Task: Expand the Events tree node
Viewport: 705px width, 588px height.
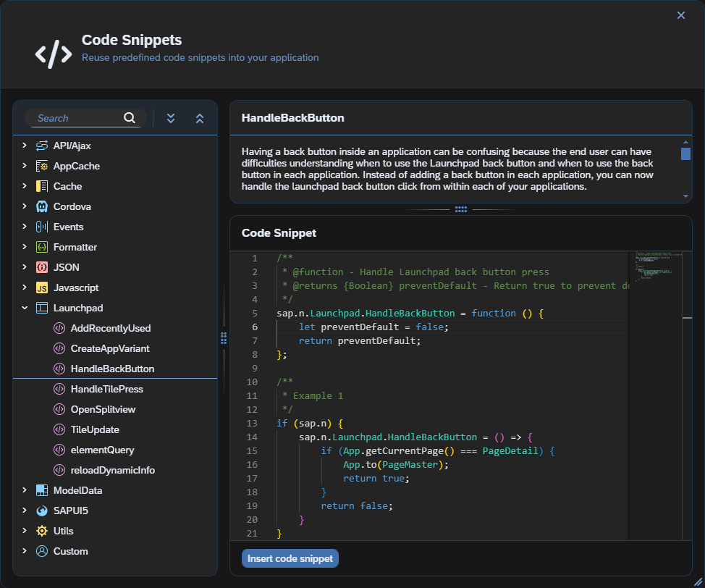Action: pyautogui.click(x=25, y=226)
